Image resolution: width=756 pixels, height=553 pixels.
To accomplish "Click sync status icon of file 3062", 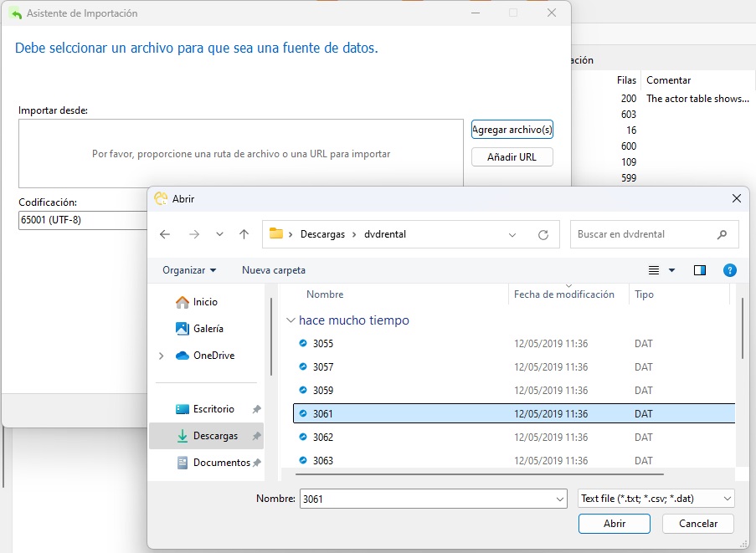I will [303, 437].
